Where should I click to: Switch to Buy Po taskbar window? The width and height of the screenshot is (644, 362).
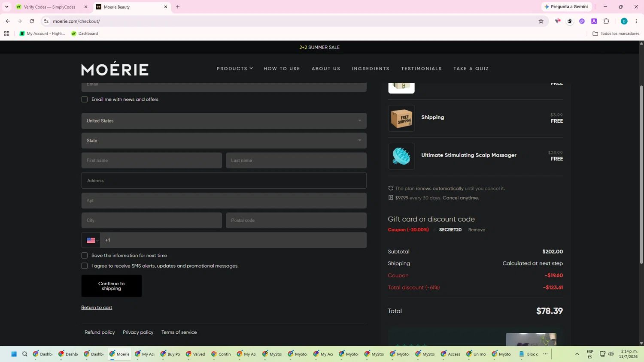170,354
